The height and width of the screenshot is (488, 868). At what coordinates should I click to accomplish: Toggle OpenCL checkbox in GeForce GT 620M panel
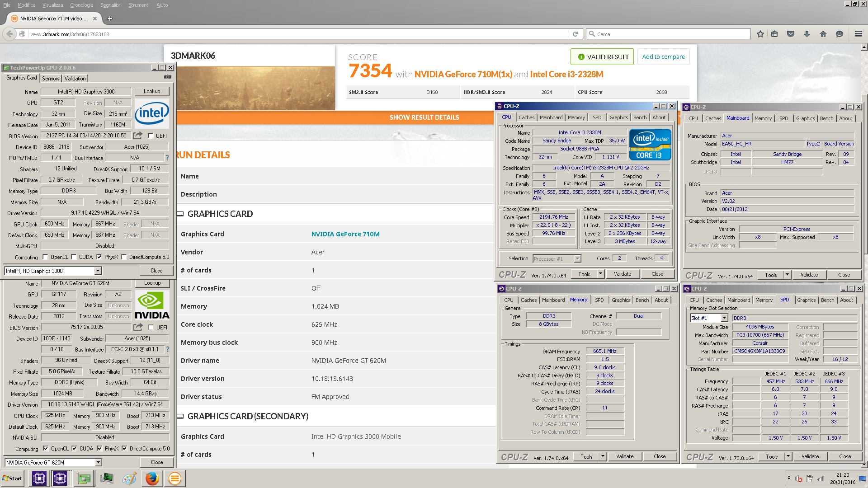(x=46, y=449)
